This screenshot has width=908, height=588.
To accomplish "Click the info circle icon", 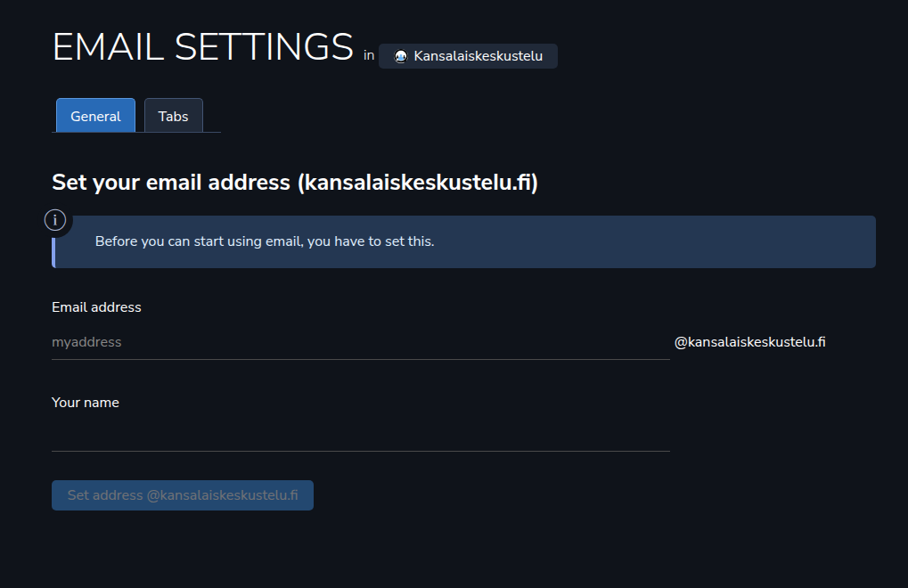I will coord(55,220).
